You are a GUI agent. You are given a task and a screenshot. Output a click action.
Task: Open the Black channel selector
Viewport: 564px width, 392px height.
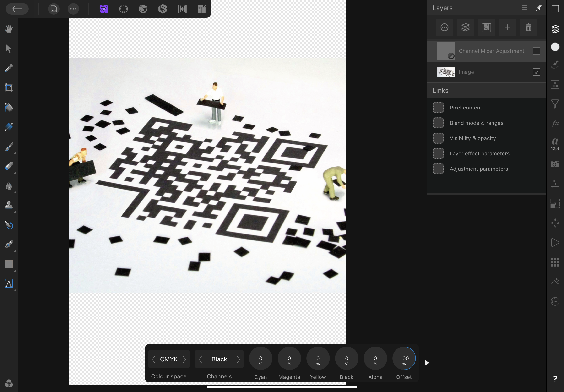(x=219, y=359)
